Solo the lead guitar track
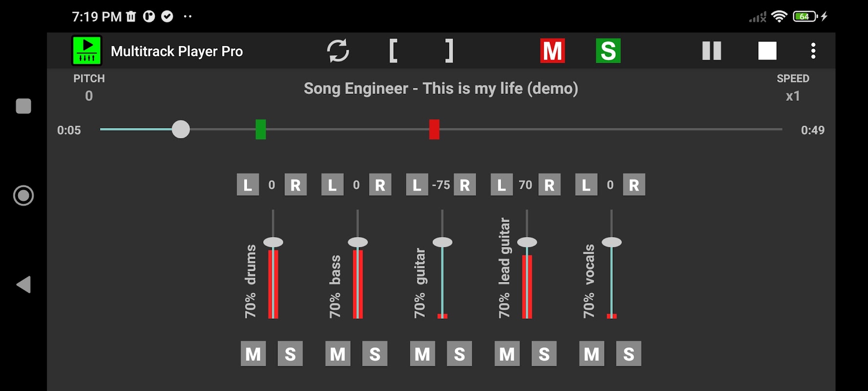This screenshot has width=868, height=391. pyautogui.click(x=544, y=354)
